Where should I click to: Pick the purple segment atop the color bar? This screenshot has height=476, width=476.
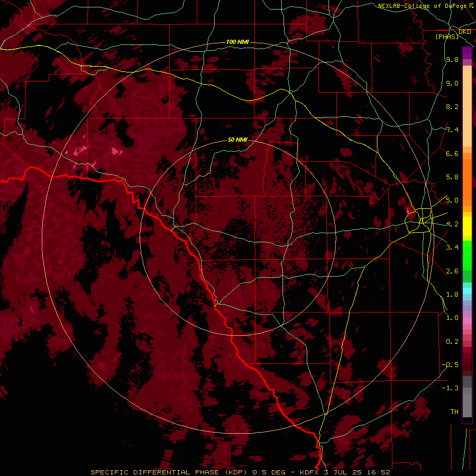click(467, 53)
